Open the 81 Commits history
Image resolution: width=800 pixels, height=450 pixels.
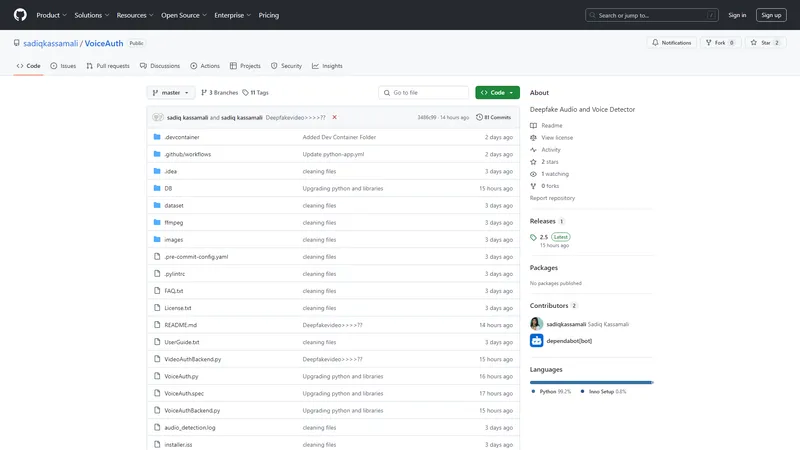point(493,117)
